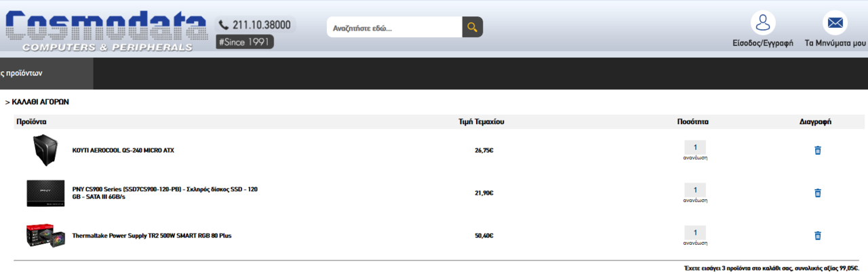
Task: Open the Thermaltake Power Supply TR2 500W link
Action: point(152,236)
